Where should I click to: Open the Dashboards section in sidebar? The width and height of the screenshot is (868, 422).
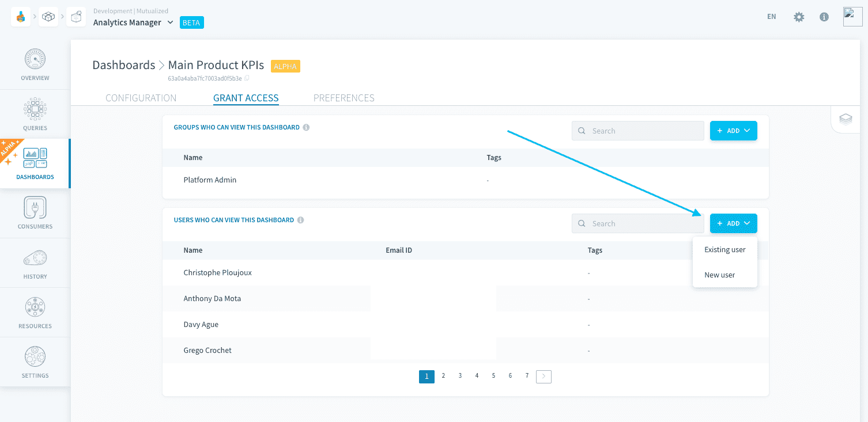35,164
